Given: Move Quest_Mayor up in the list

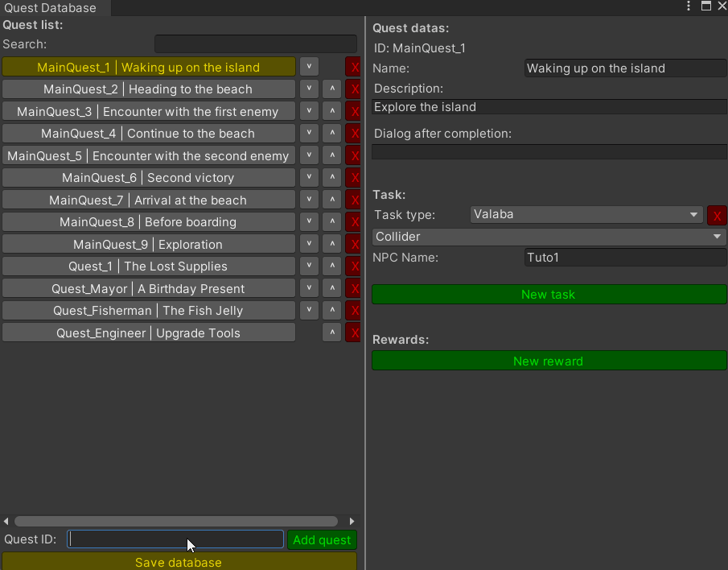Looking at the screenshot, I should (332, 288).
